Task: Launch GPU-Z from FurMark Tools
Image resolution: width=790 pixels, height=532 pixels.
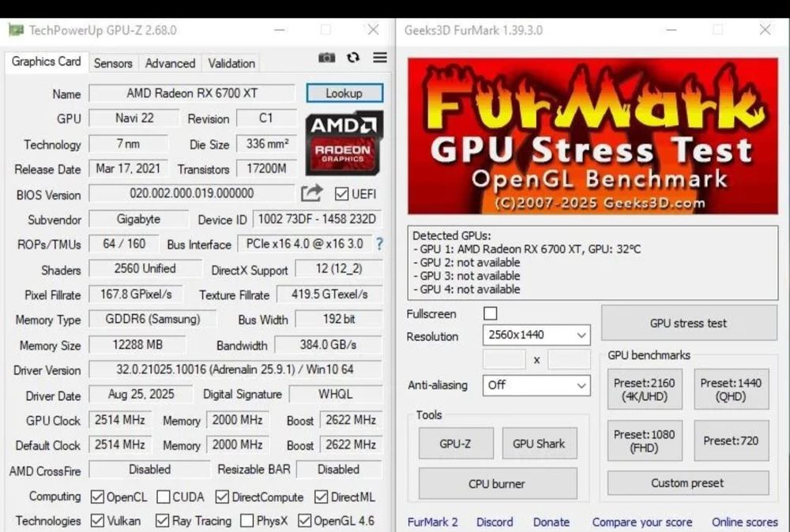Action: (x=456, y=444)
